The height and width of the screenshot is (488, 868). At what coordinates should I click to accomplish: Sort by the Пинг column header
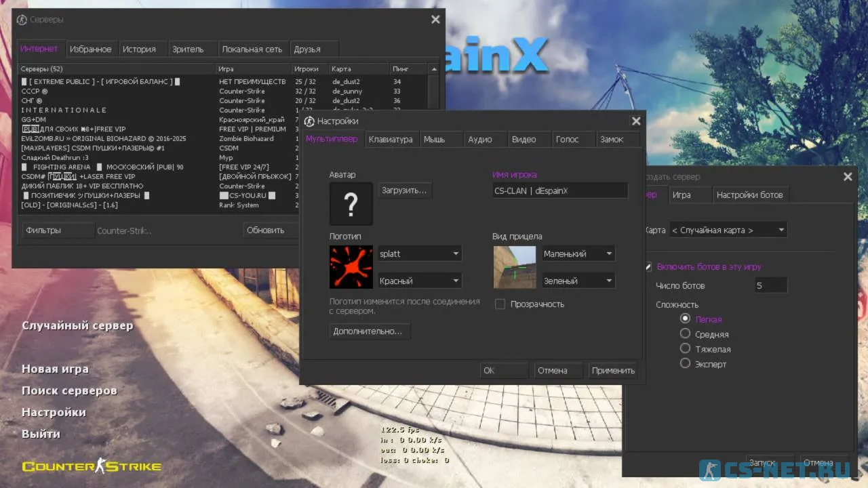(409, 69)
